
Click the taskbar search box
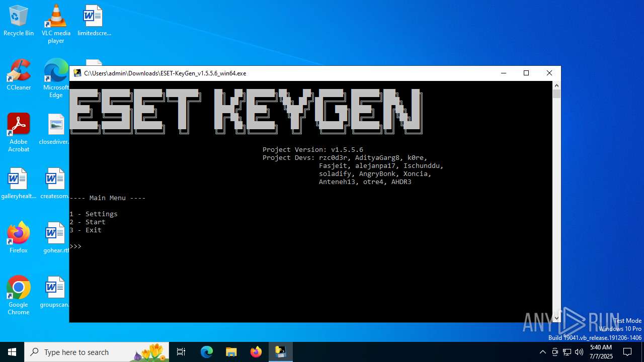(x=97, y=352)
